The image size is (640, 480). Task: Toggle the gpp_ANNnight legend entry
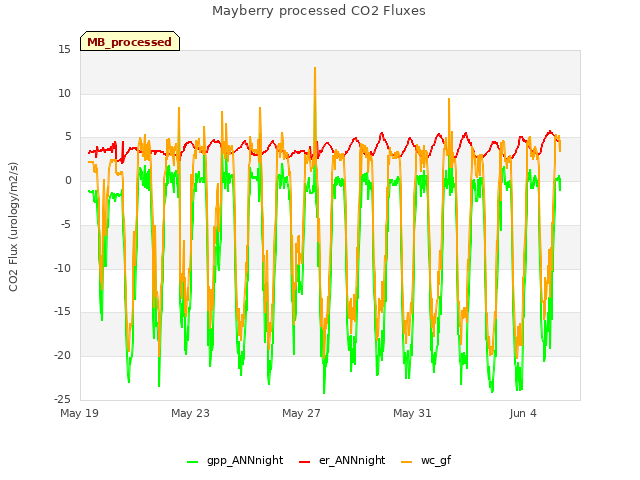click(x=235, y=460)
